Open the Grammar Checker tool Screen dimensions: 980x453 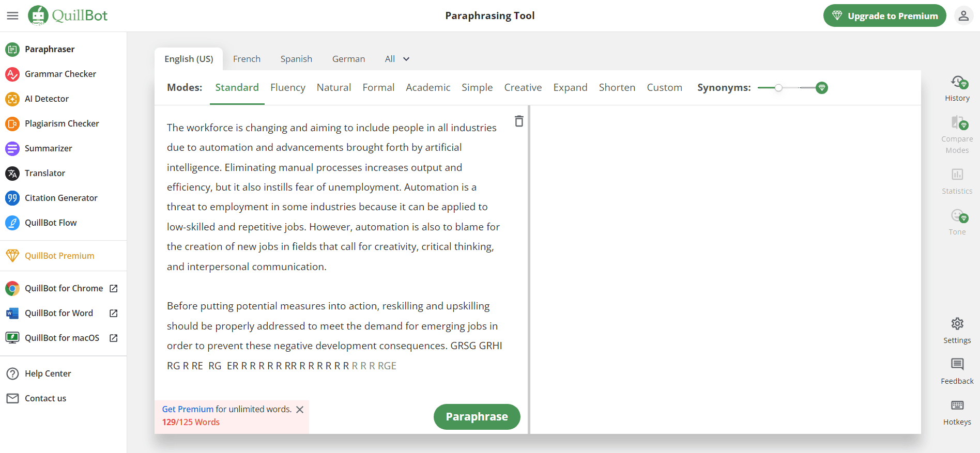pyautogui.click(x=60, y=74)
